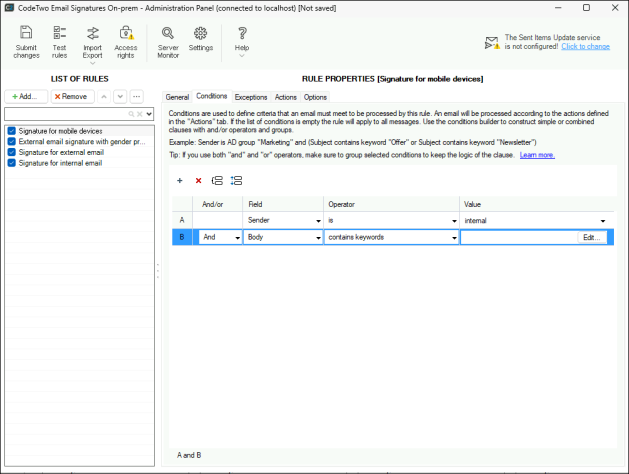Screen dimensions: 629x474
Task: Select row header A in conditions
Action: [x=182, y=221]
